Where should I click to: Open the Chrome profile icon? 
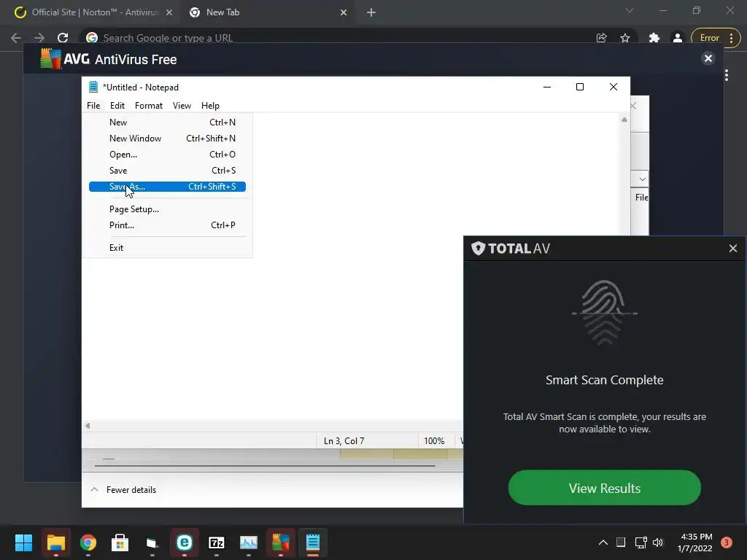[x=678, y=38]
